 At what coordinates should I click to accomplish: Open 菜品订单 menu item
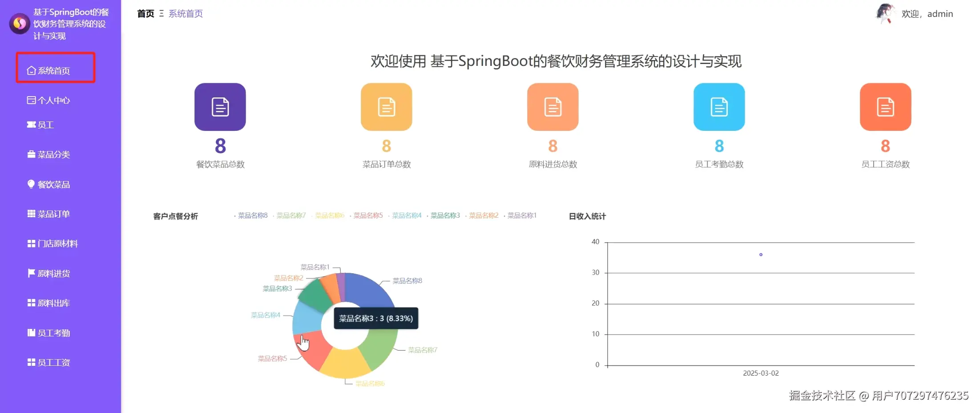[x=53, y=214]
